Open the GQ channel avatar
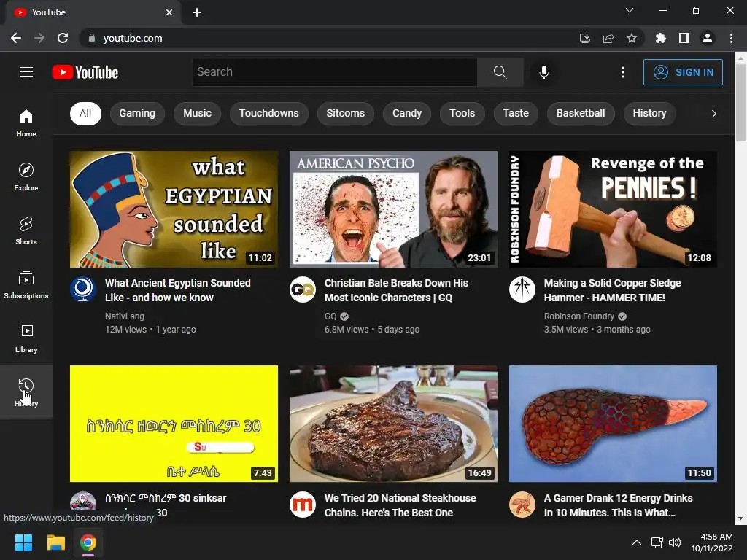 pos(303,289)
